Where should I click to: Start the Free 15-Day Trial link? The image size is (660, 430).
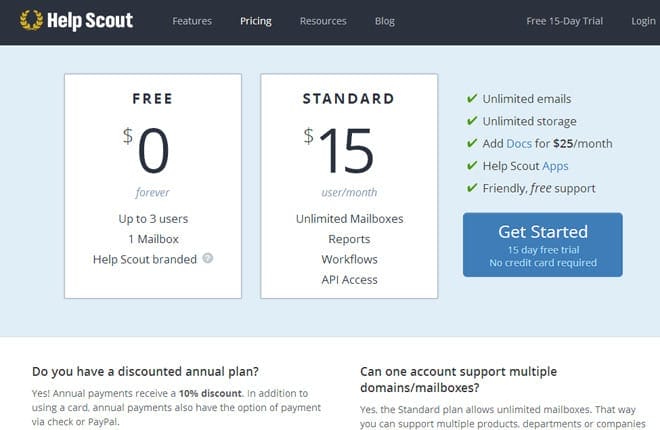click(x=564, y=21)
